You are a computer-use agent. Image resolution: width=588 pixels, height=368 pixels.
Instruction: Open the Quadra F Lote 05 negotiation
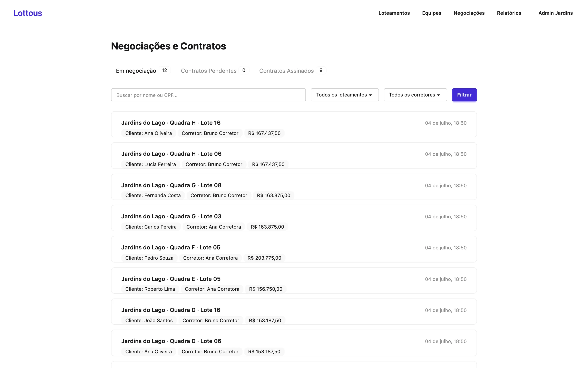294,249
